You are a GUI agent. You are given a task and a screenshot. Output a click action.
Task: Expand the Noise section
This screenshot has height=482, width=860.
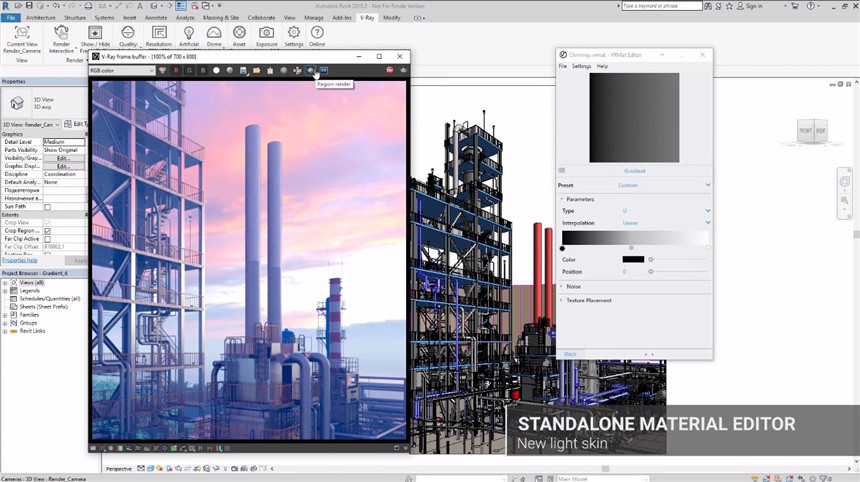(574, 286)
